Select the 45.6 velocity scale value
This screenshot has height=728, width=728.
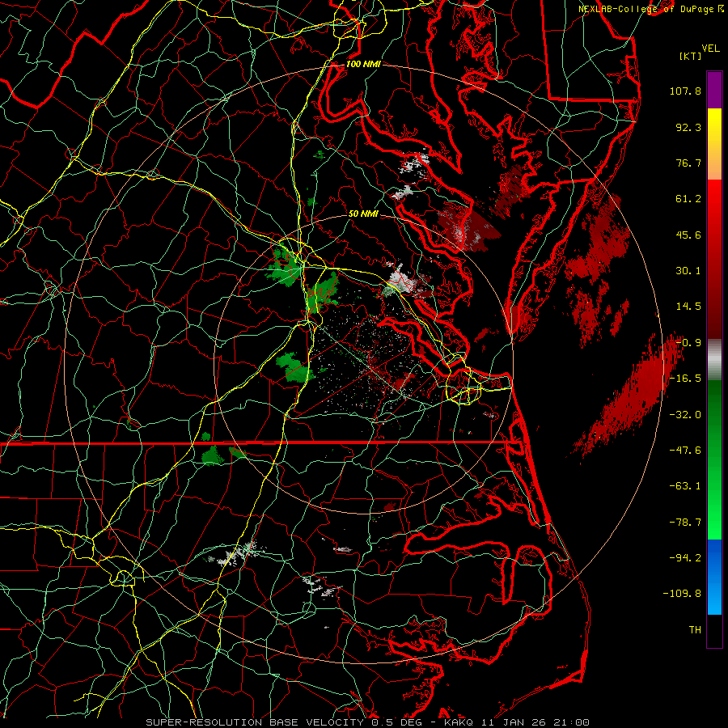[688, 235]
